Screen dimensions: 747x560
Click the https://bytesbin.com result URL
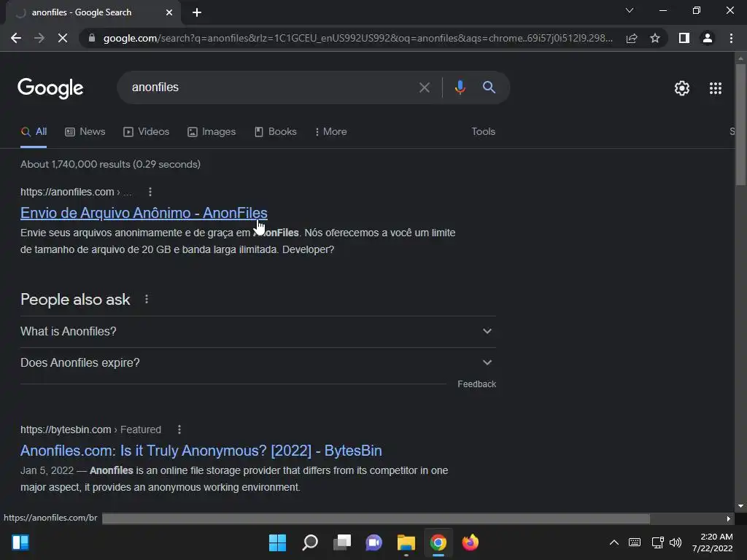[66, 430]
